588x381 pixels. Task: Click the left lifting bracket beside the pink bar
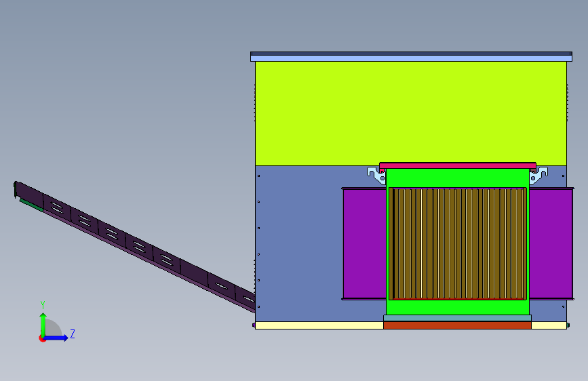pyautogui.click(x=376, y=176)
